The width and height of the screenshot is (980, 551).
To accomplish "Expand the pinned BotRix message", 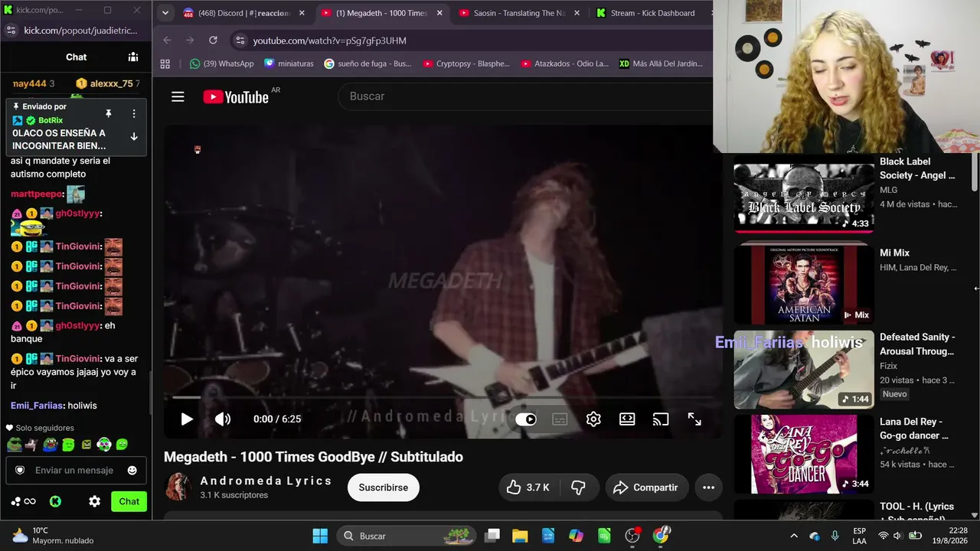I will pos(134,137).
